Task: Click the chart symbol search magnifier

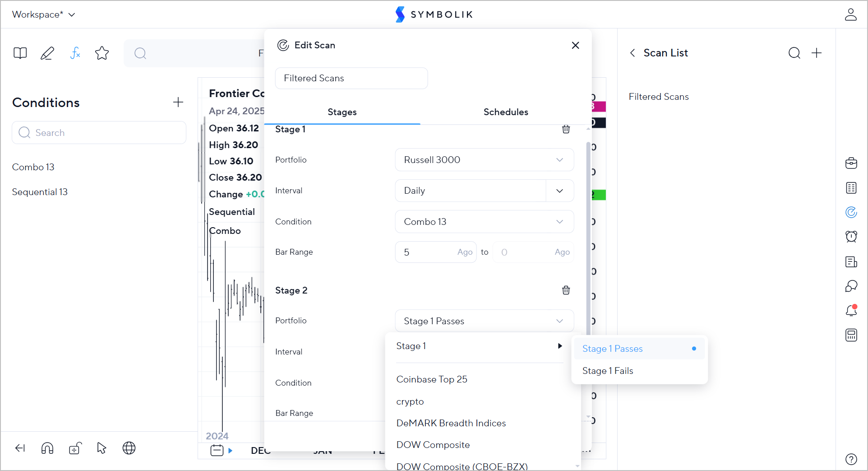Action: point(140,53)
